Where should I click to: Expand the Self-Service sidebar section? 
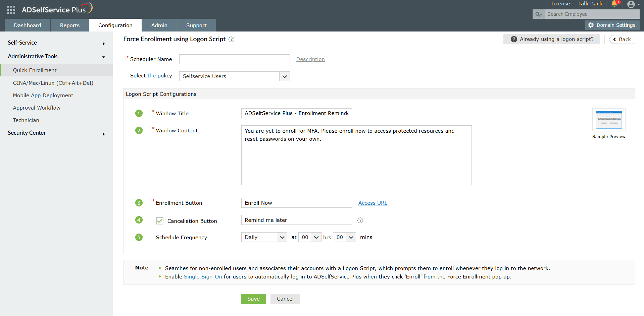tap(56, 43)
